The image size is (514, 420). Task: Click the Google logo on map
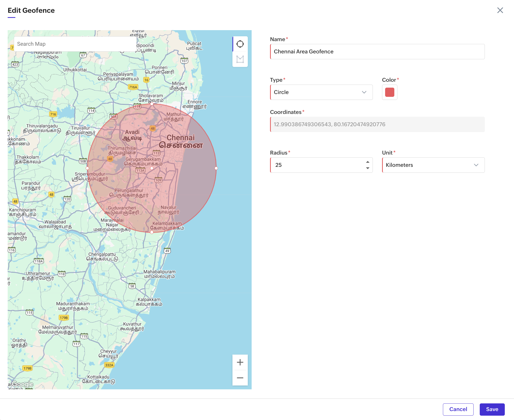pyautogui.click(x=23, y=384)
